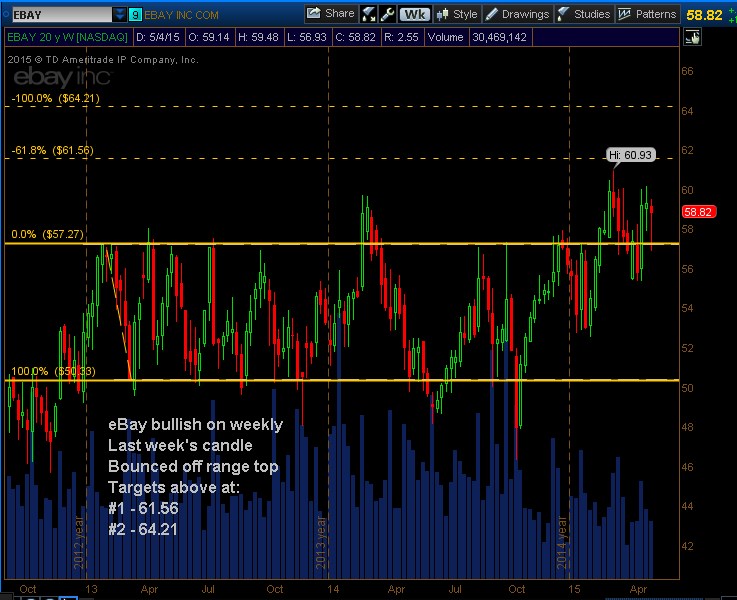Image resolution: width=737 pixels, height=600 pixels.
Task: Click the flask-with-arrows icon next to Share
Action: click(x=368, y=14)
